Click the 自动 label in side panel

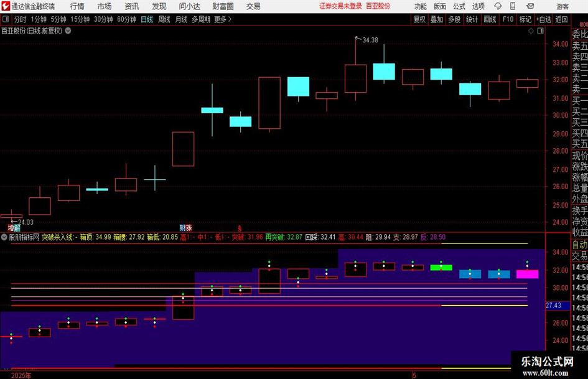click(580, 245)
